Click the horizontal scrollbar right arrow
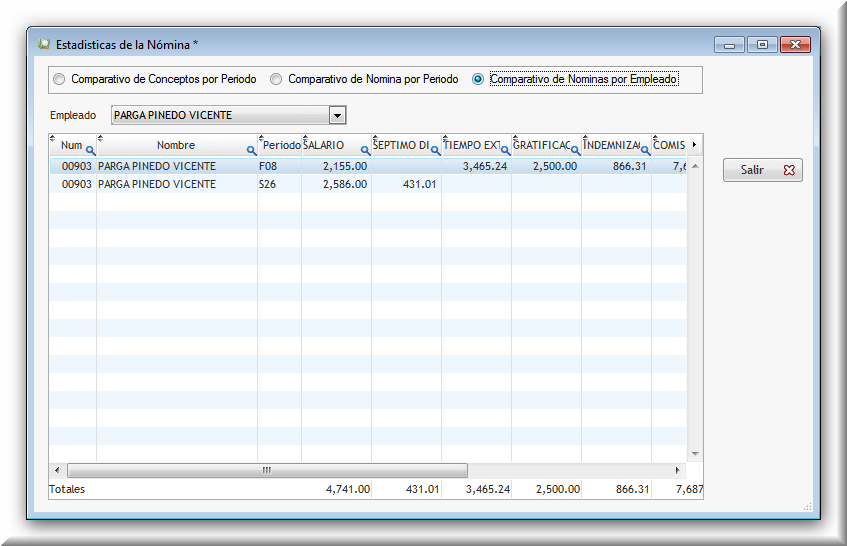Screen dimensions: 847x546 [x=677, y=470]
